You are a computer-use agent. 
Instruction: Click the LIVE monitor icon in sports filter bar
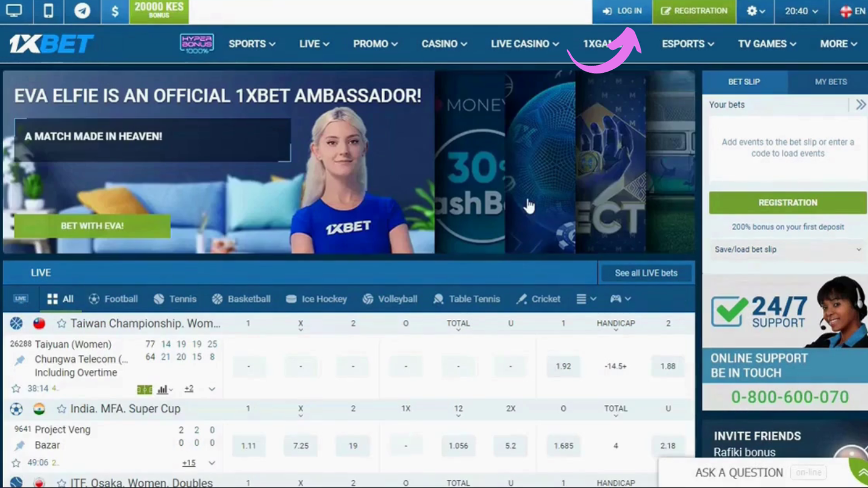click(x=20, y=299)
